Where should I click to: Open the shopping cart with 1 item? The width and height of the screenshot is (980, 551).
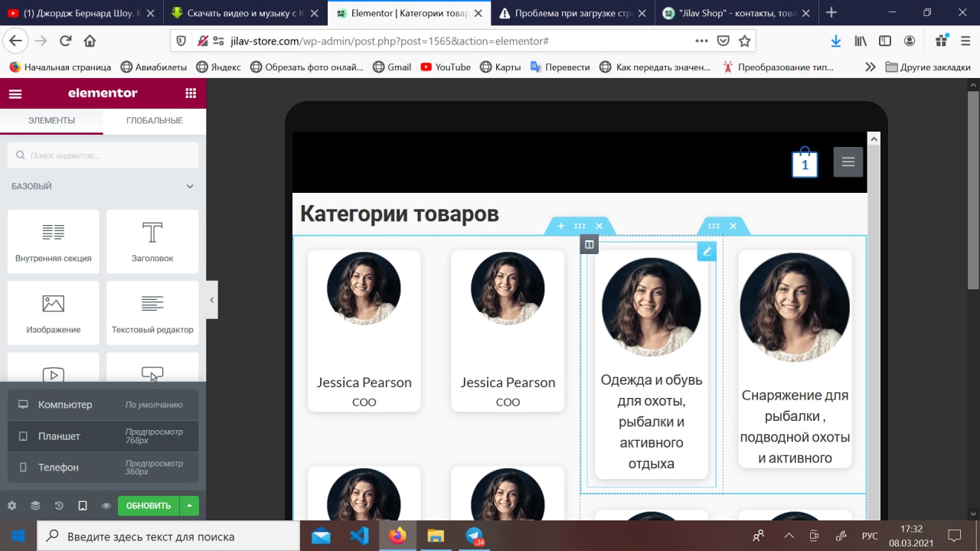click(805, 161)
